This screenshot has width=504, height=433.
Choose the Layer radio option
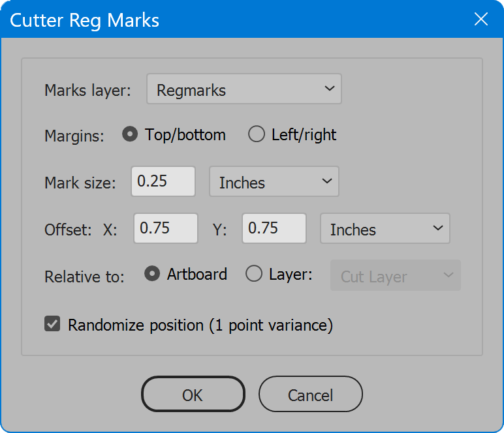(254, 275)
